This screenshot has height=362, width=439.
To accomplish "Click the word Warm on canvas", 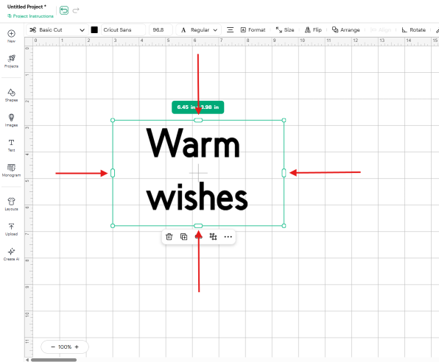I will coord(193,143).
